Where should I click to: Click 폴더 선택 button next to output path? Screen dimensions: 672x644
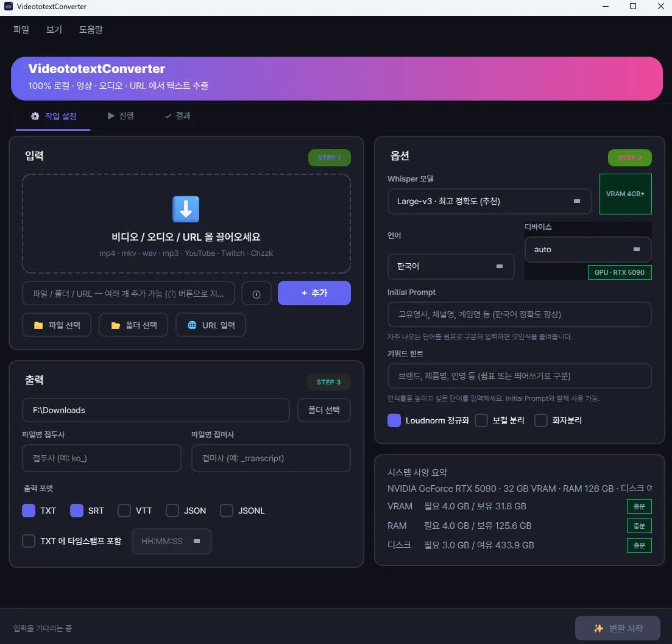tap(324, 410)
